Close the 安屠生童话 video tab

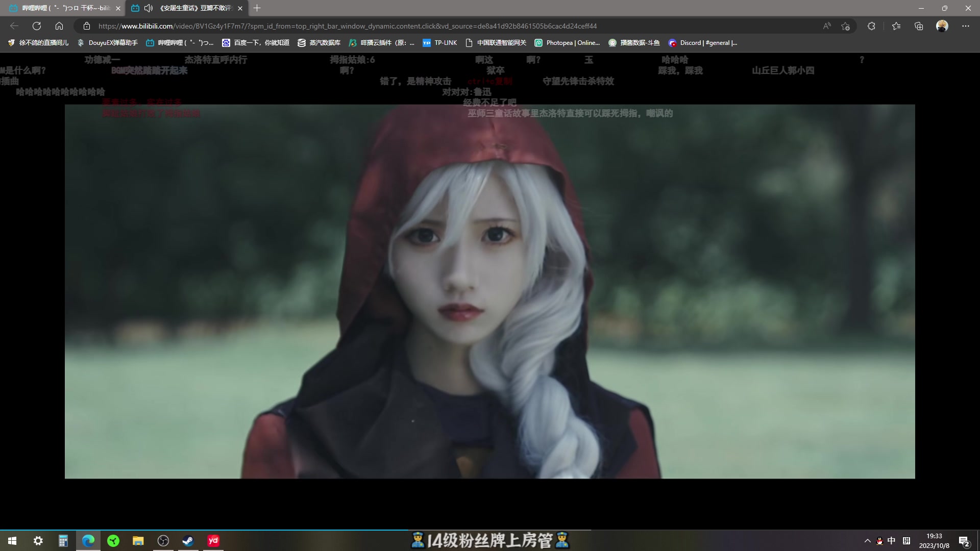240,8
